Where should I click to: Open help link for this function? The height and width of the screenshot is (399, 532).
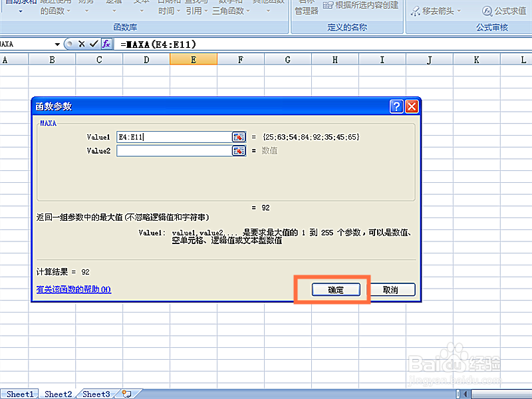click(x=74, y=289)
